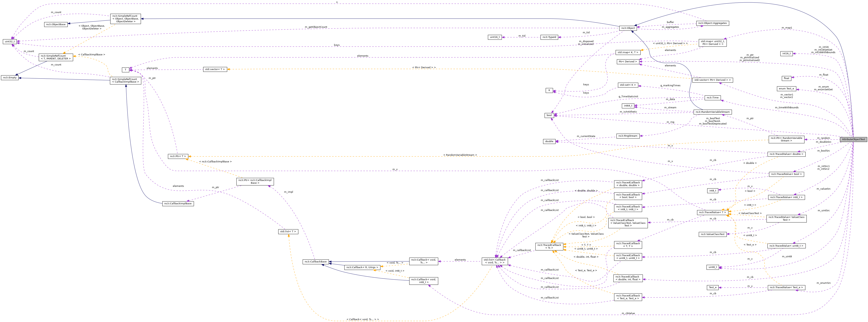Click the plain Test_e node
This screenshot has width=868, height=322.
click(x=712, y=287)
